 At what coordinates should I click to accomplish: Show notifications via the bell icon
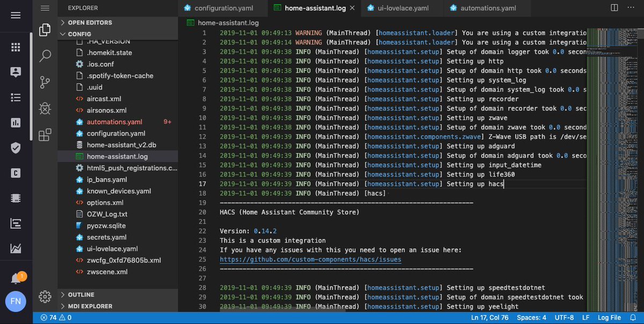click(x=16, y=278)
